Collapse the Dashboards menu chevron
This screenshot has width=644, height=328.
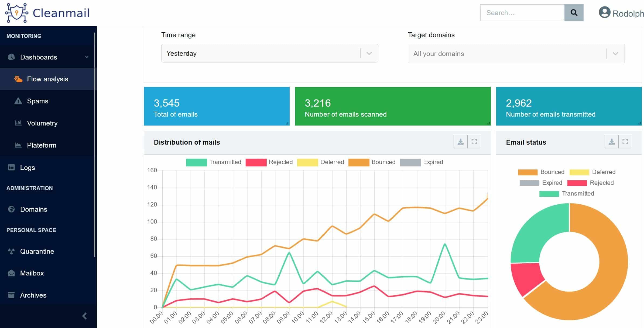click(x=87, y=57)
